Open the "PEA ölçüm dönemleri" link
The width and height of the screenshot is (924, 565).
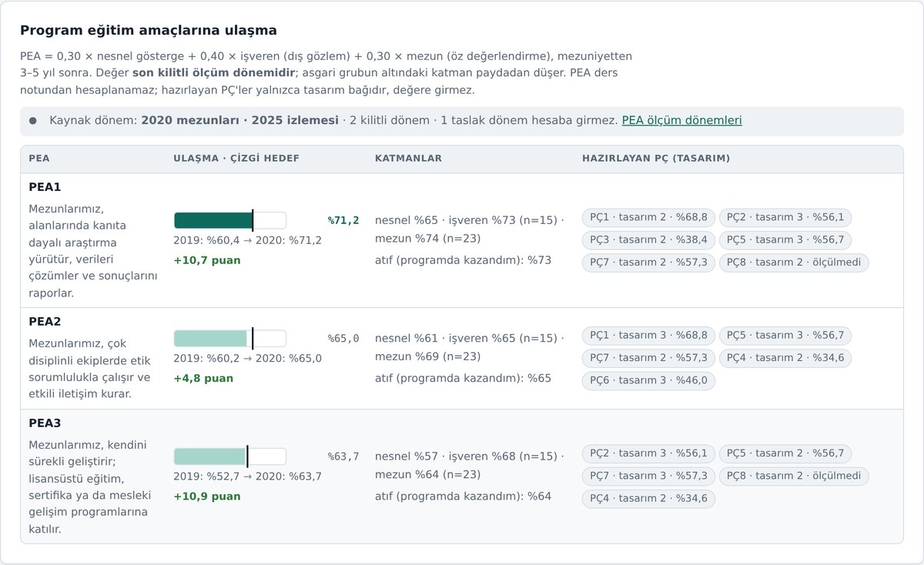click(681, 120)
